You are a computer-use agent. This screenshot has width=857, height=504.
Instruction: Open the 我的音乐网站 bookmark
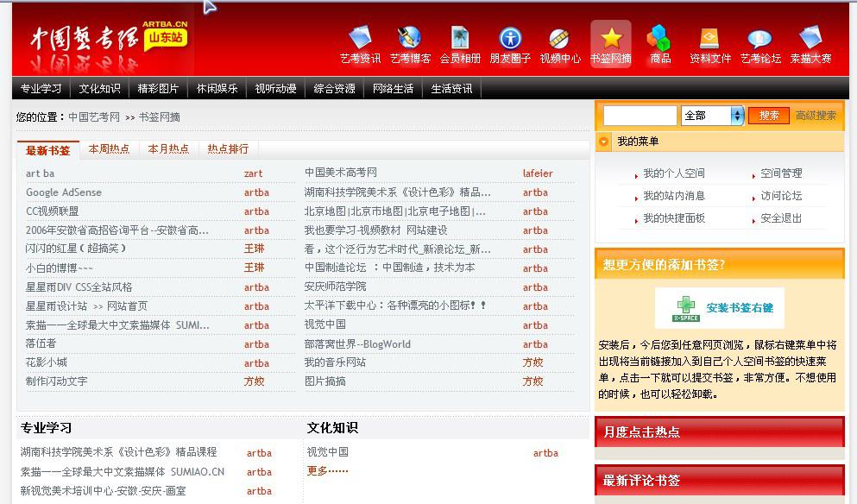click(x=335, y=362)
